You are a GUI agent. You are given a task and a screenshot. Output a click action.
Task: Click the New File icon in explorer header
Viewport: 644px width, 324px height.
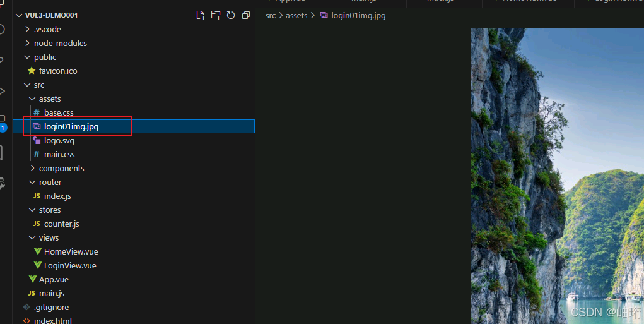[x=201, y=15]
